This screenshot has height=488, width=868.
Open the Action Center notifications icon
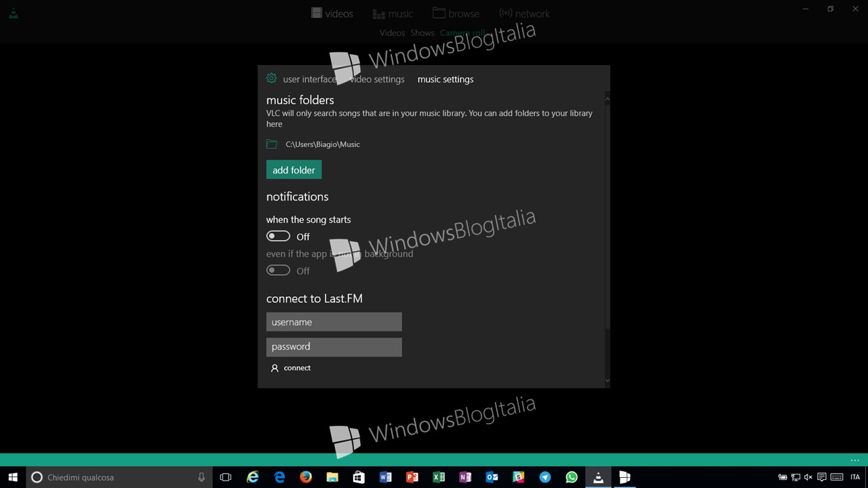tap(821, 477)
